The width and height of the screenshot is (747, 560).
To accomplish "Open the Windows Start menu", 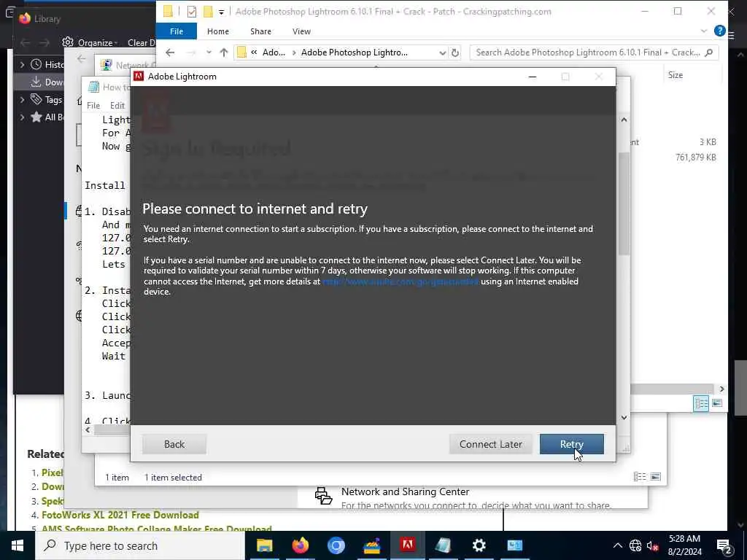I will coord(18,545).
